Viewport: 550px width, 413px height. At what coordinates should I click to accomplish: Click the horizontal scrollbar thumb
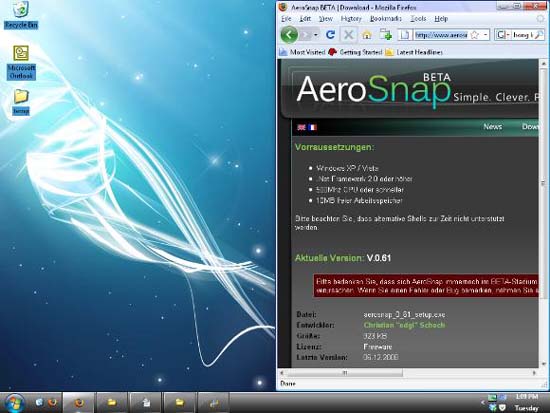(344, 373)
